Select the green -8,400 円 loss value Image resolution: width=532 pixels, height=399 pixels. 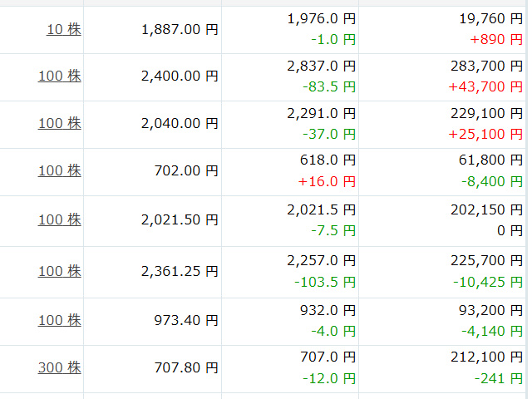click(492, 181)
